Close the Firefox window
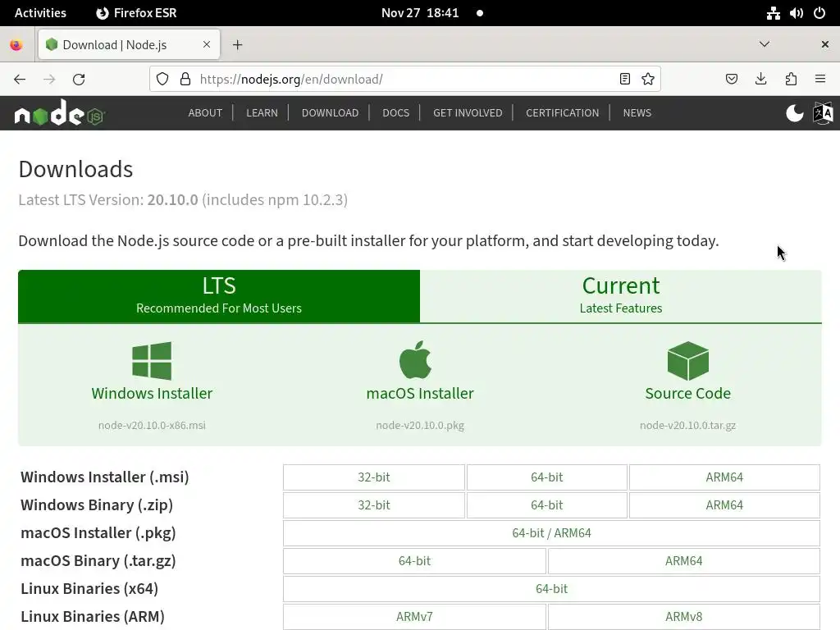The height and width of the screenshot is (630, 840). click(x=825, y=44)
